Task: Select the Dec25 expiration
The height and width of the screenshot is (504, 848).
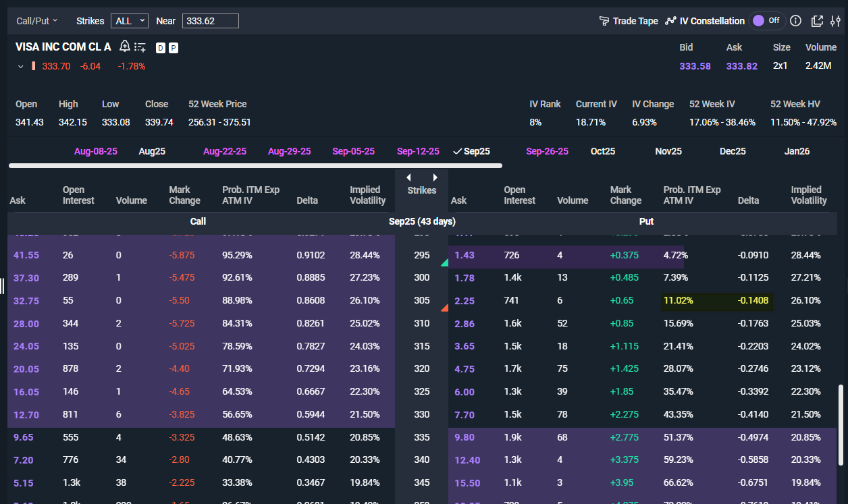Action: pos(733,151)
